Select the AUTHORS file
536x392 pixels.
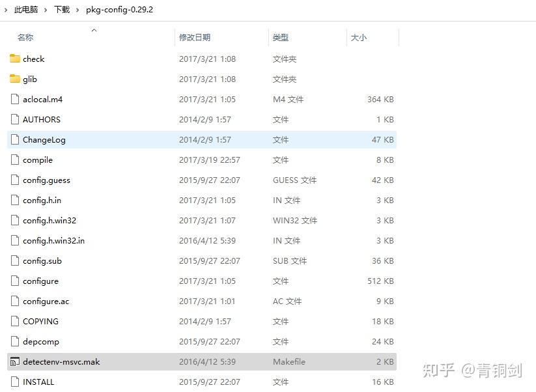point(40,119)
